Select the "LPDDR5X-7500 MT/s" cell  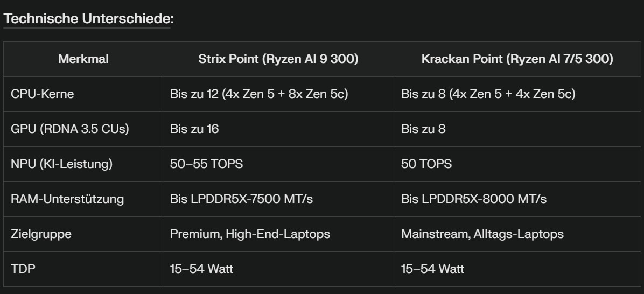coord(241,199)
